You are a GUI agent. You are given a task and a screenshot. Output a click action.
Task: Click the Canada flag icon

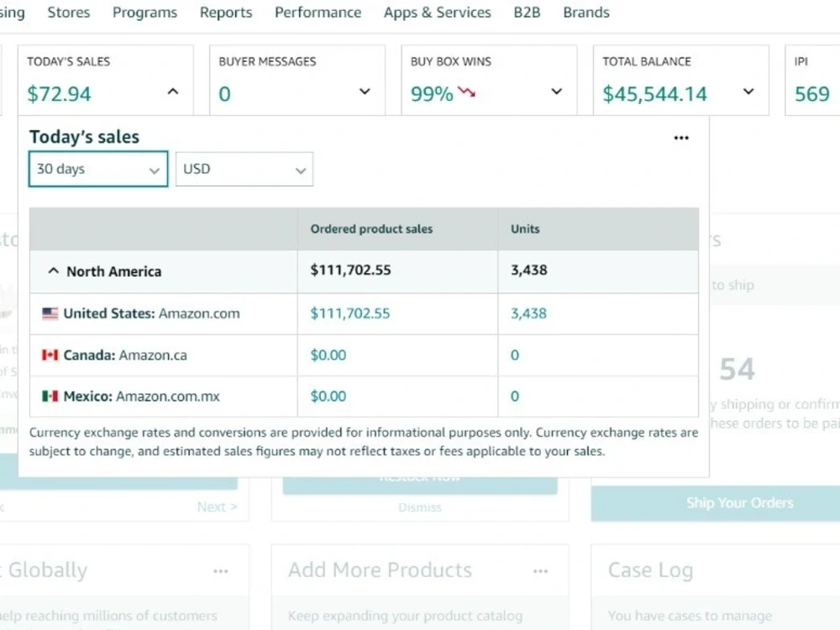[50, 354]
